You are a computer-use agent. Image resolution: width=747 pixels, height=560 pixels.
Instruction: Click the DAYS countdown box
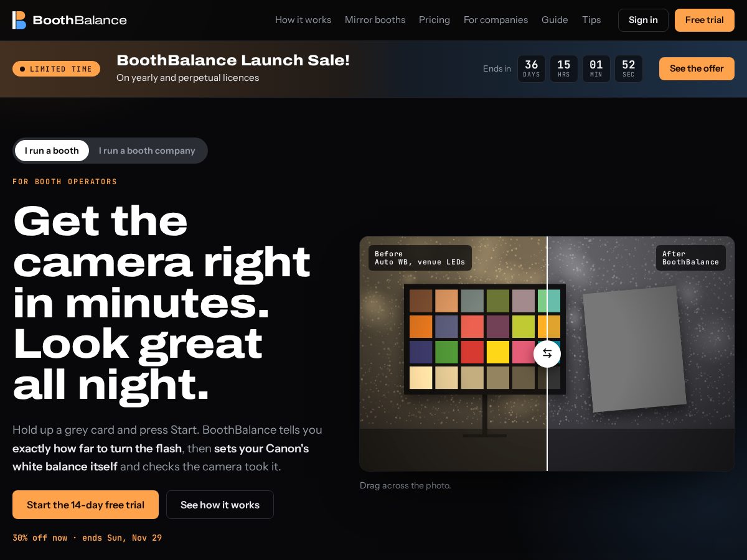532,68
